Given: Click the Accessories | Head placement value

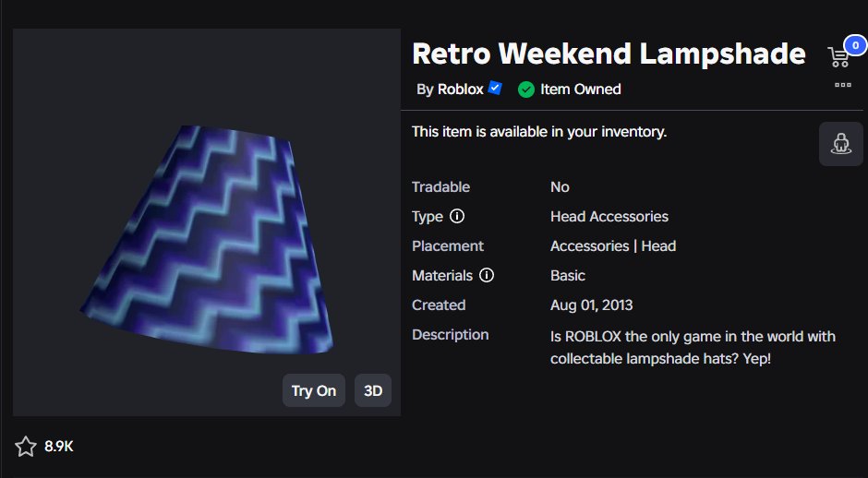Looking at the screenshot, I should (613, 245).
